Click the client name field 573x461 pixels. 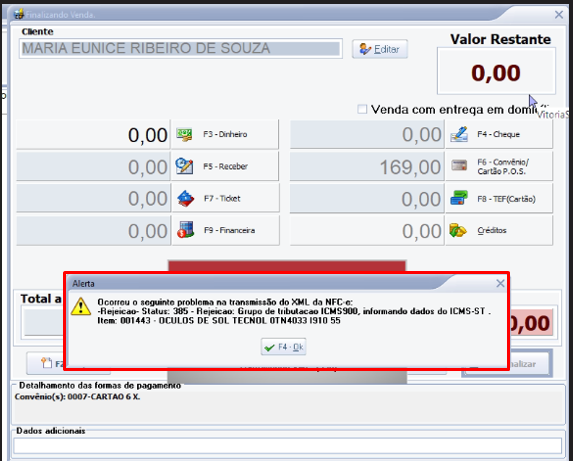(181, 49)
